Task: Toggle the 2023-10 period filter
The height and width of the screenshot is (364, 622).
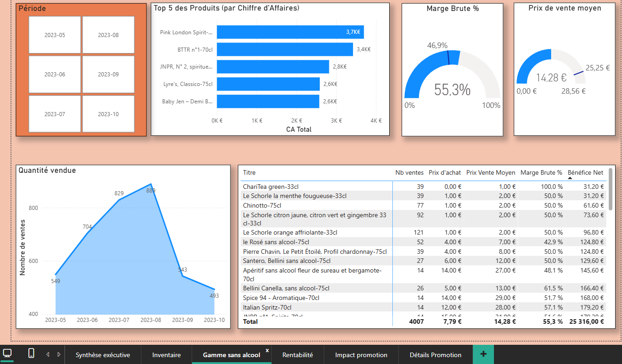Action: click(x=108, y=114)
